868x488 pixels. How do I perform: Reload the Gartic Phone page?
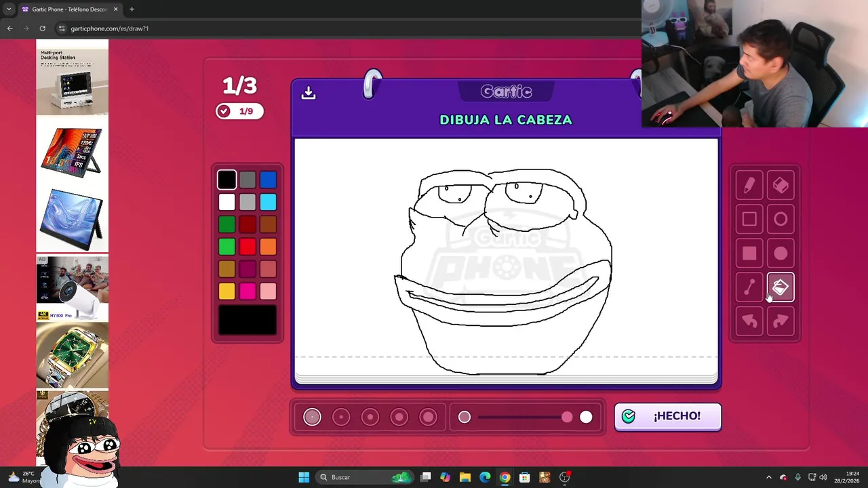(42, 28)
